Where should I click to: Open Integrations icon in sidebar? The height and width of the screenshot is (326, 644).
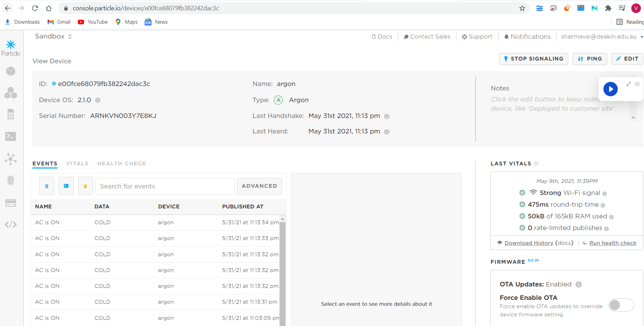tap(11, 159)
